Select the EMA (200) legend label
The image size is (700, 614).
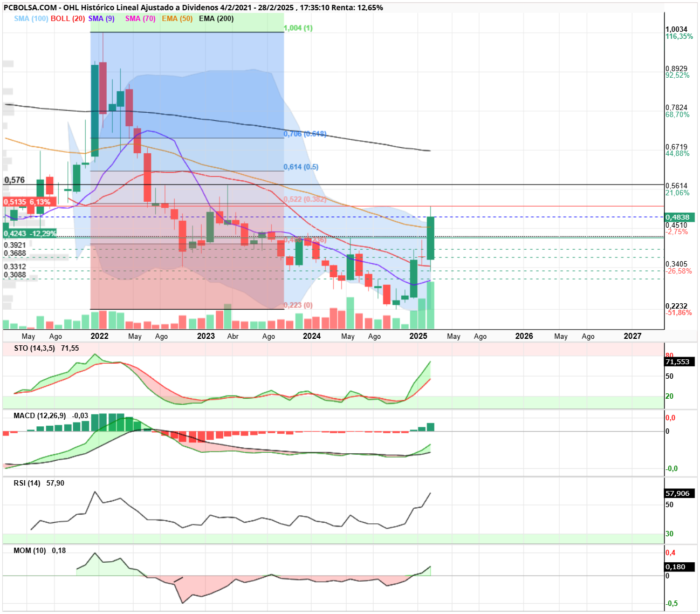[x=216, y=18]
